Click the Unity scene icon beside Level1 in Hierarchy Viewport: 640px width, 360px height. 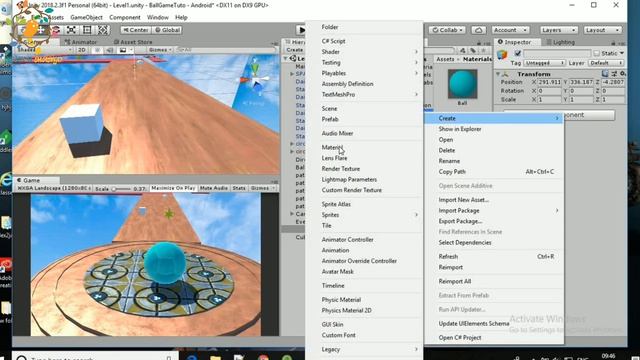pyautogui.click(x=293, y=58)
